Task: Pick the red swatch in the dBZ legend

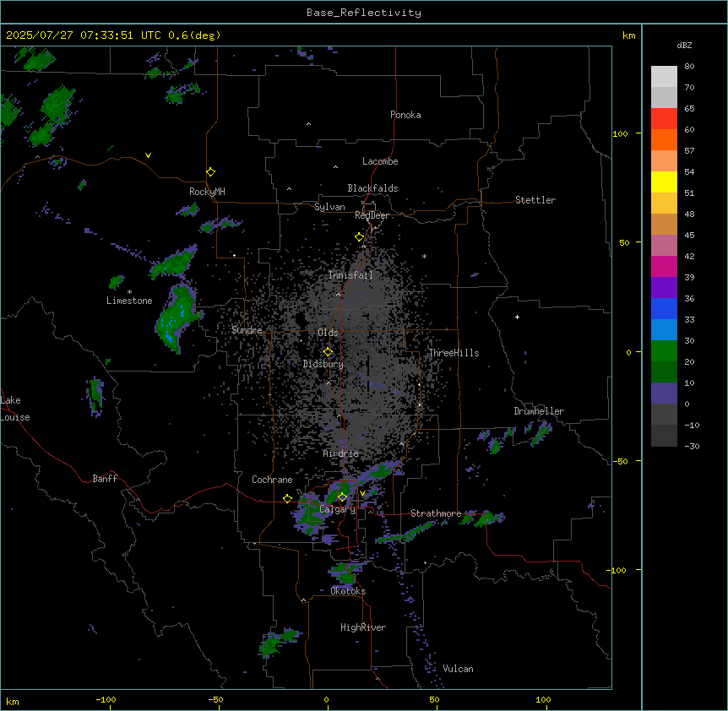Action: 664,118
